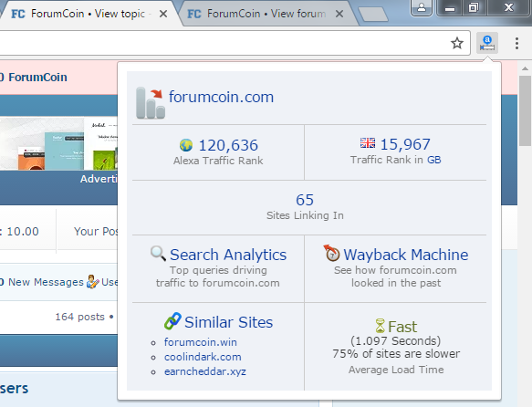532x407 pixels.
Task: Open the forumcoin.win similar site link
Action: [201, 342]
